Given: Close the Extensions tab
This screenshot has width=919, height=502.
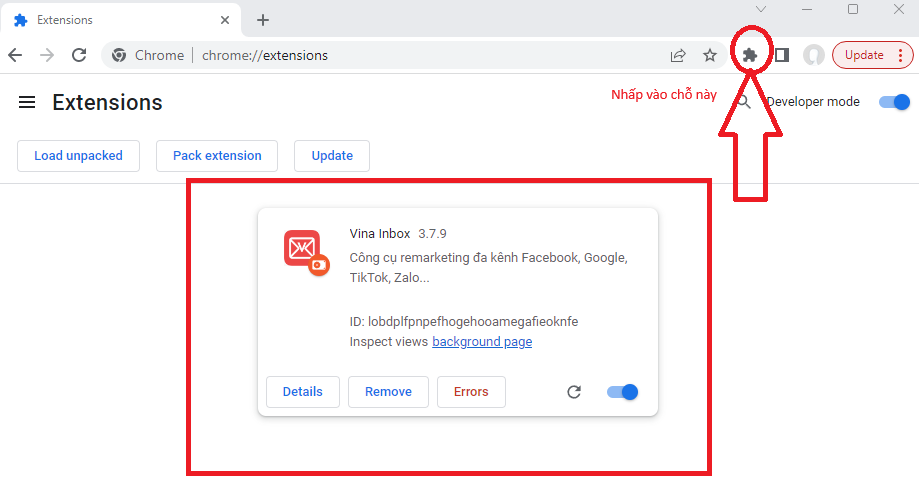Looking at the screenshot, I should coord(224,20).
